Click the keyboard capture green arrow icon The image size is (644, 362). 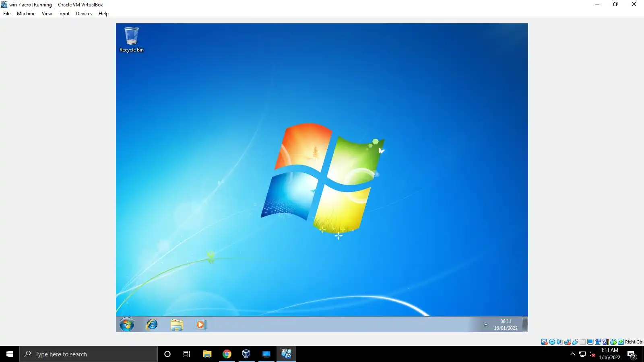621,342
